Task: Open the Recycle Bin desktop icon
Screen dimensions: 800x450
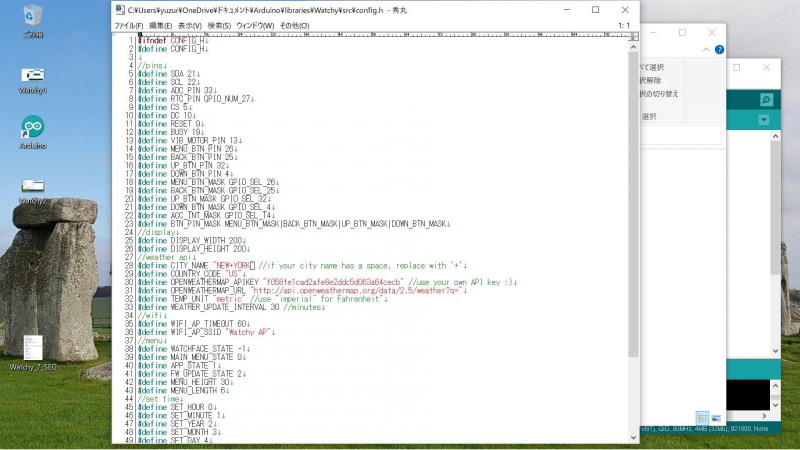Action: (33, 21)
